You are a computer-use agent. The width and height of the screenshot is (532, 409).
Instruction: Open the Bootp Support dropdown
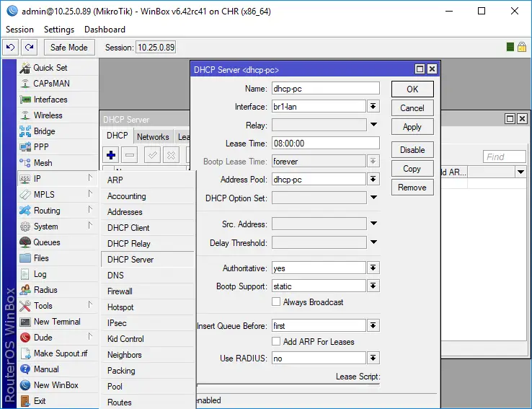pos(373,286)
